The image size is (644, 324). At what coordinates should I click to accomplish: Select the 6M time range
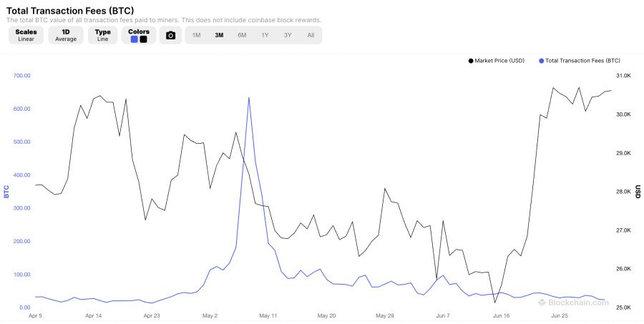pyautogui.click(x=242, y=35)
